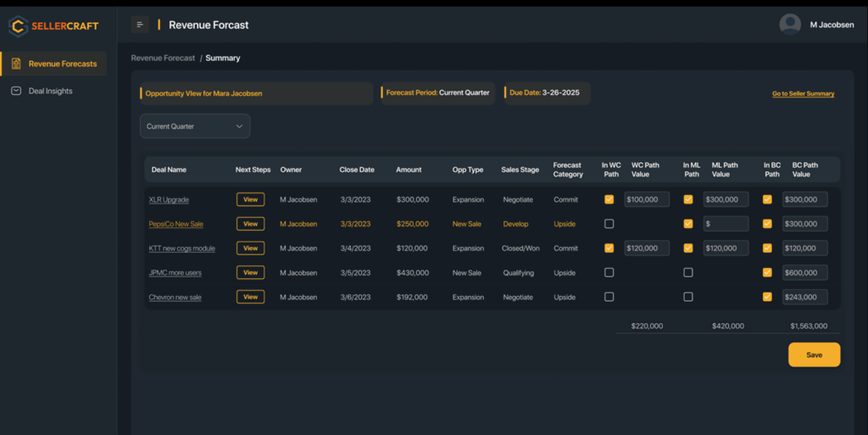Click the ML Path Value field for PepsiCo

(x=726, y=224)
